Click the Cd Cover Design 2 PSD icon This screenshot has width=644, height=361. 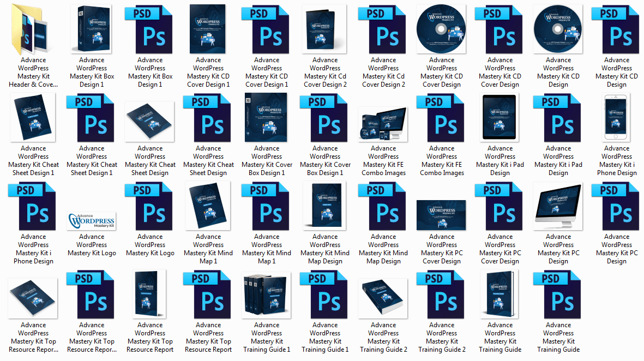click(382, 29)
